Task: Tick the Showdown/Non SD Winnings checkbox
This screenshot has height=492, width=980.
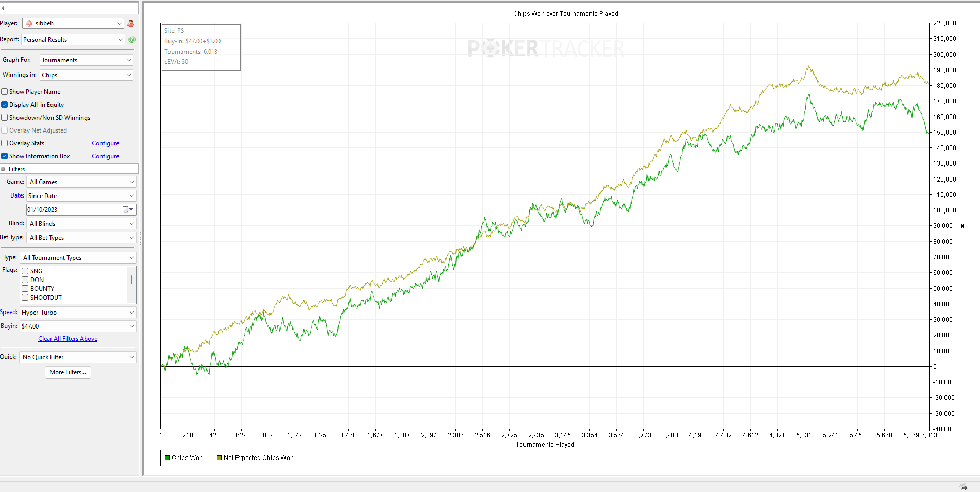Action: click(5, 118)
